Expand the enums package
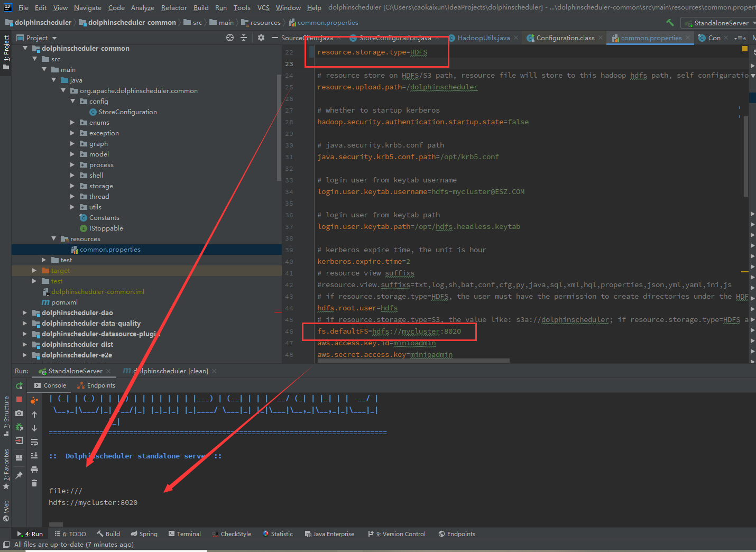Screen dimensions: 756x552 (x=72, y=122)
